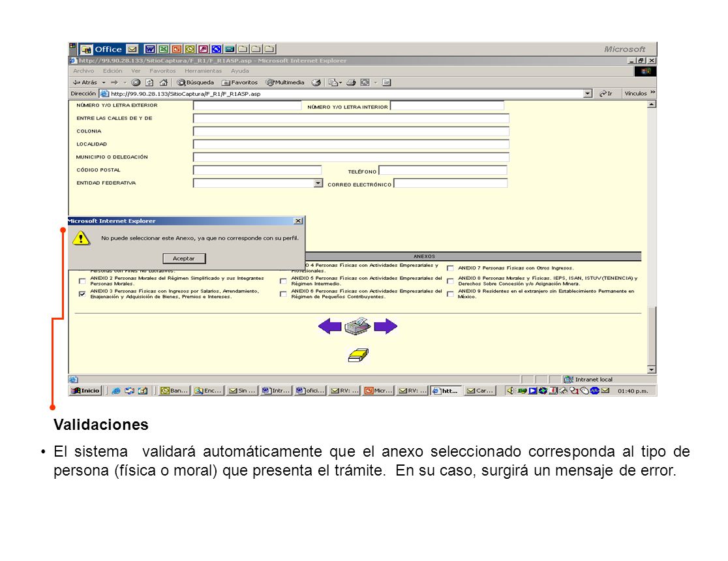Refresh the current page in Internet Explorer
Screen dimensions: 728x561
149,83
